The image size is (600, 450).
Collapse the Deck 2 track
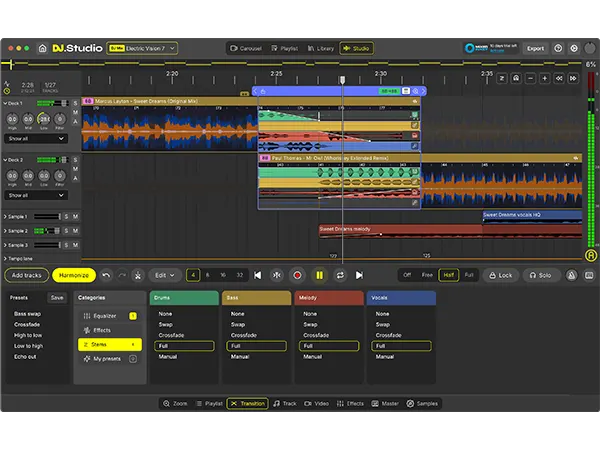5,160
